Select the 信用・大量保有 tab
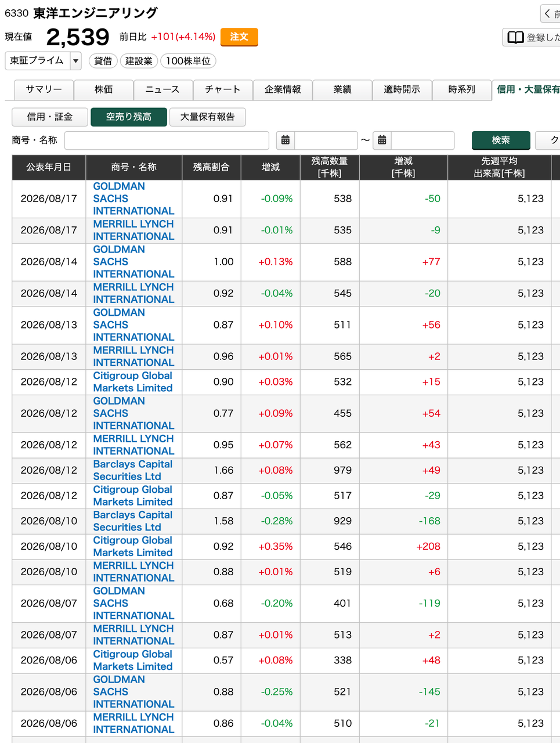 coord(527,89)
